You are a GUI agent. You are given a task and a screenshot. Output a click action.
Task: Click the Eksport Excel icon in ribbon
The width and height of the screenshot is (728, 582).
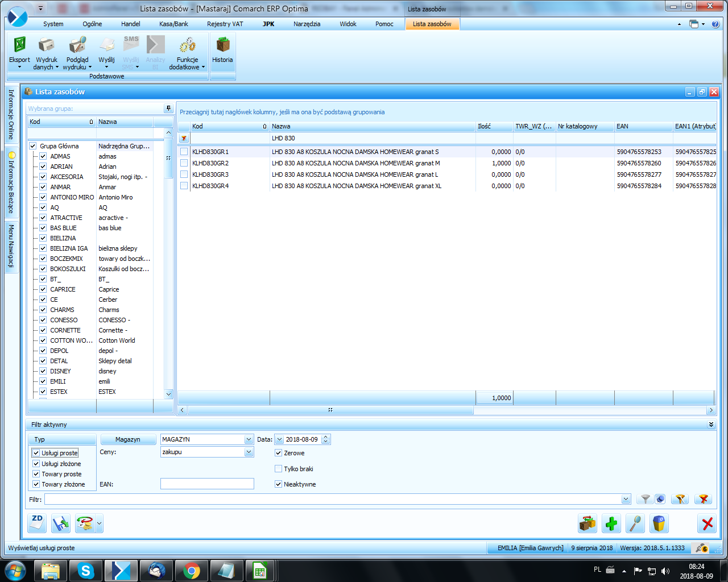pyautogui.click(x=19, y=45)
